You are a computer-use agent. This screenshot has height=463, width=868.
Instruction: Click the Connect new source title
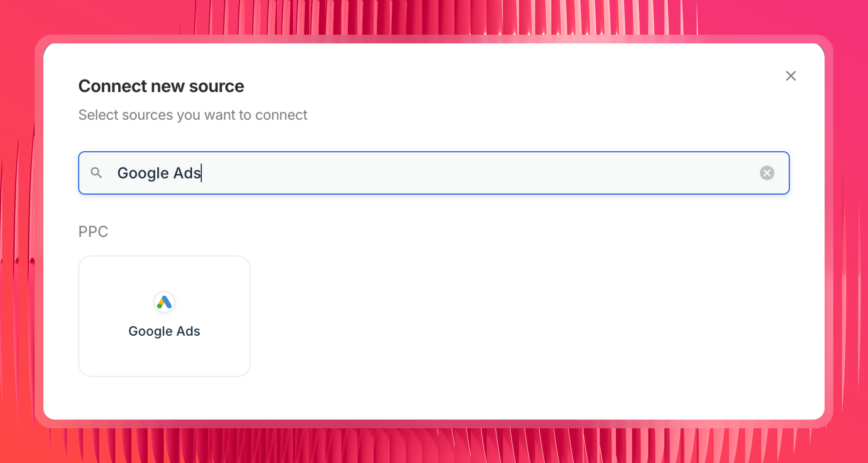(x=161, y=86)
